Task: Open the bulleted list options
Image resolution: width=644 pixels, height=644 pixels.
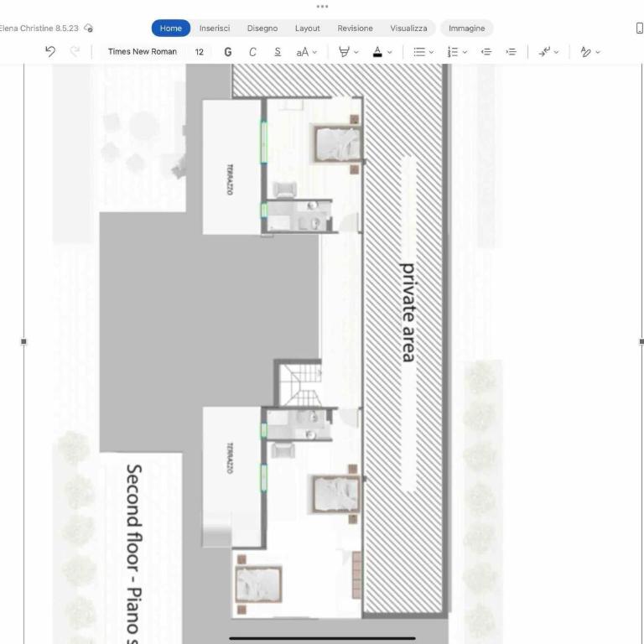Action: pos(423,52)
